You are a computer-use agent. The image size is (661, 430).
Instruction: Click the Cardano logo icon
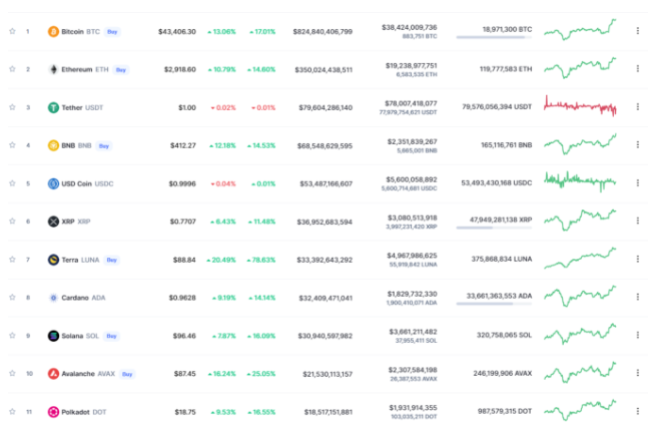53,298
